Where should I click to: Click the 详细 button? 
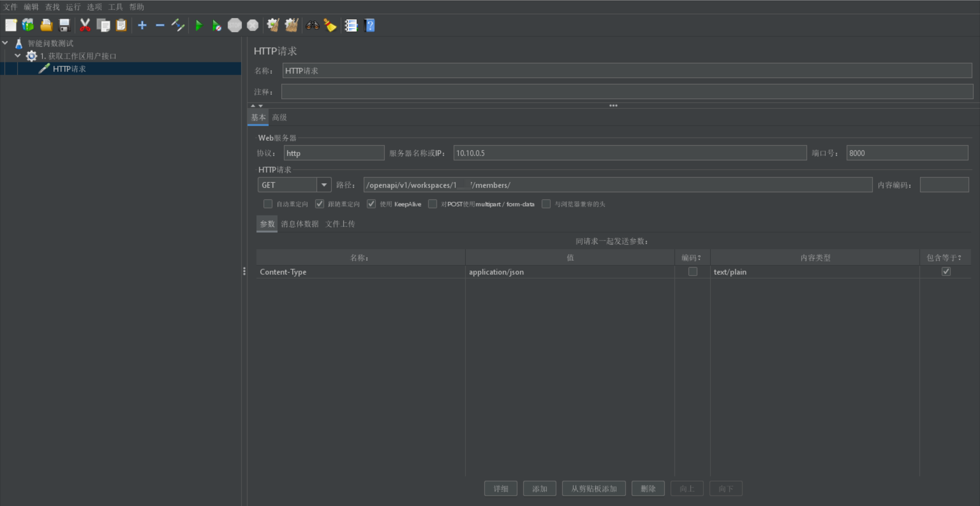click(x=501, y=488)
